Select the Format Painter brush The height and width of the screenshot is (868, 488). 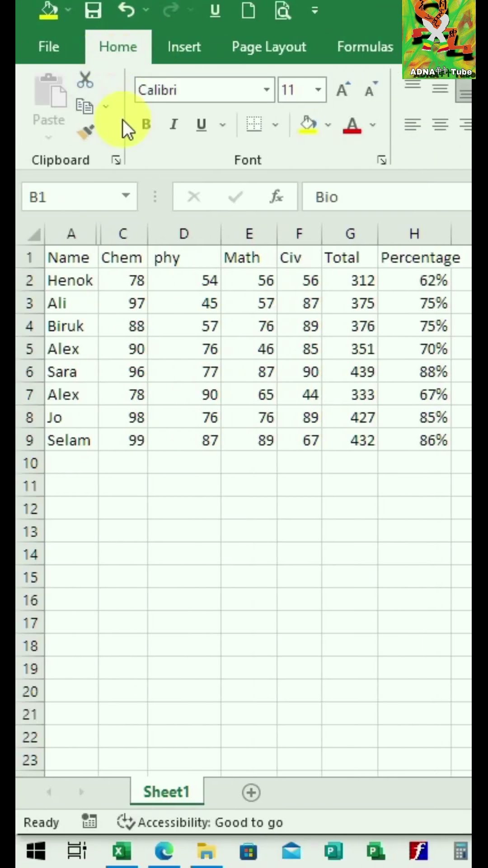click(85, 132)
